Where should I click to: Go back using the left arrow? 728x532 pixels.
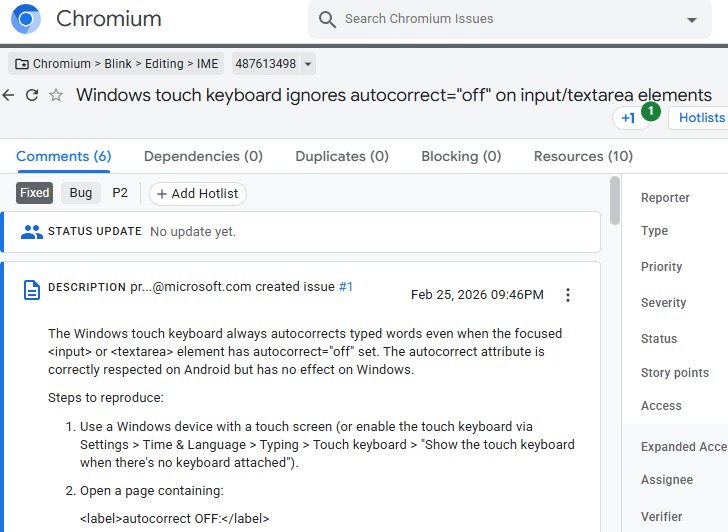coord(8,95)
